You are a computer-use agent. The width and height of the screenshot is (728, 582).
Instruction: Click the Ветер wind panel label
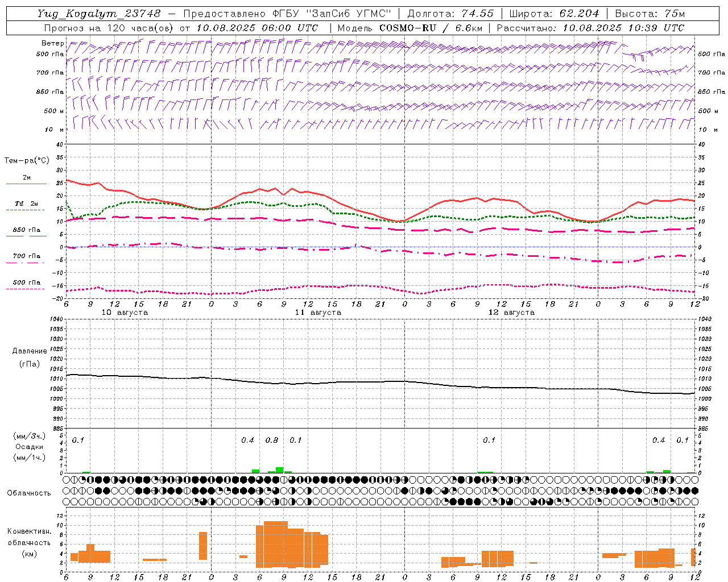point(53,43)
